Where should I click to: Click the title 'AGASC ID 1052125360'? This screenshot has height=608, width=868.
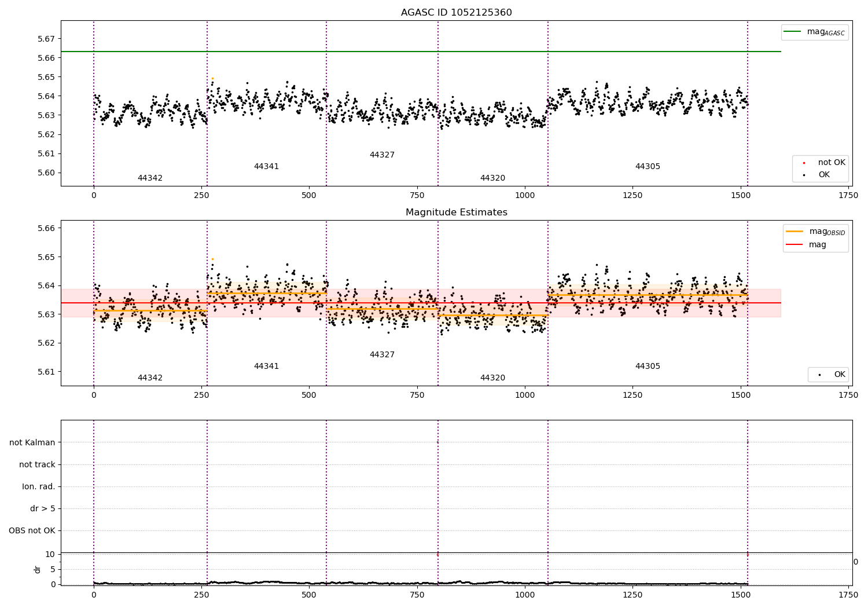click(x=456, y=13)
